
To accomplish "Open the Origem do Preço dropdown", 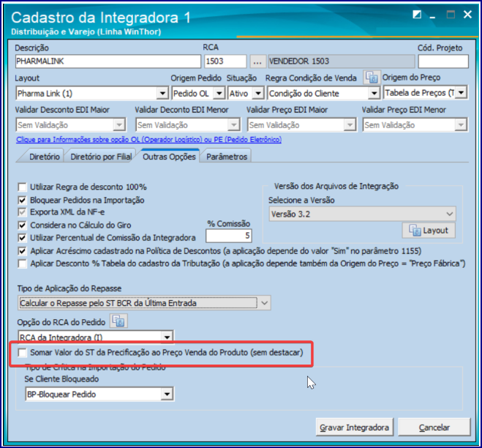I will (x=462, y=93).
